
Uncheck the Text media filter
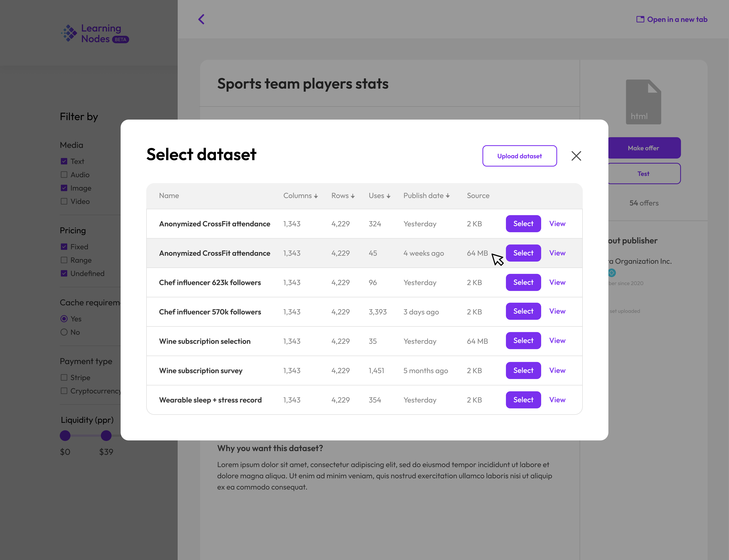pos(64,161)
